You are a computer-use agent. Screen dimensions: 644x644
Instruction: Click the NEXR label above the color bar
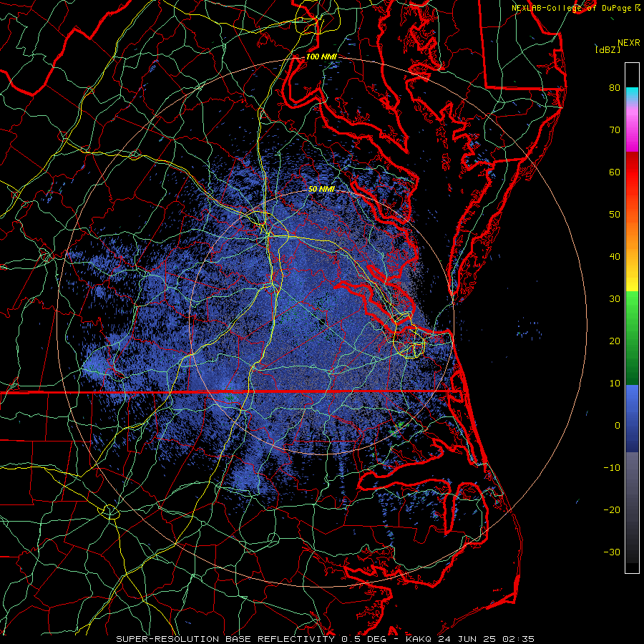628,43
